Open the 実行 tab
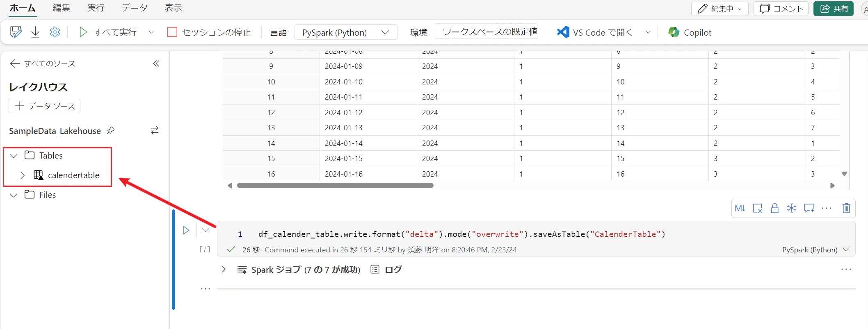868x329 pixels. click(x=96, y=8)
